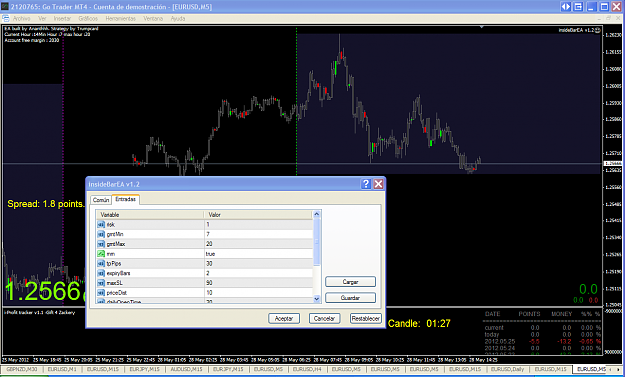Click the inputs list scrollbar thumb
This screenshot has height=377, width=625.
point(317,242)
